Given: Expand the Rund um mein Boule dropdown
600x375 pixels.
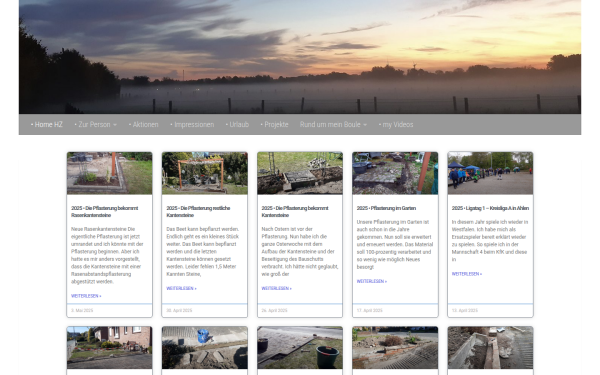Looking at the screenshot, I should point(333,124).
